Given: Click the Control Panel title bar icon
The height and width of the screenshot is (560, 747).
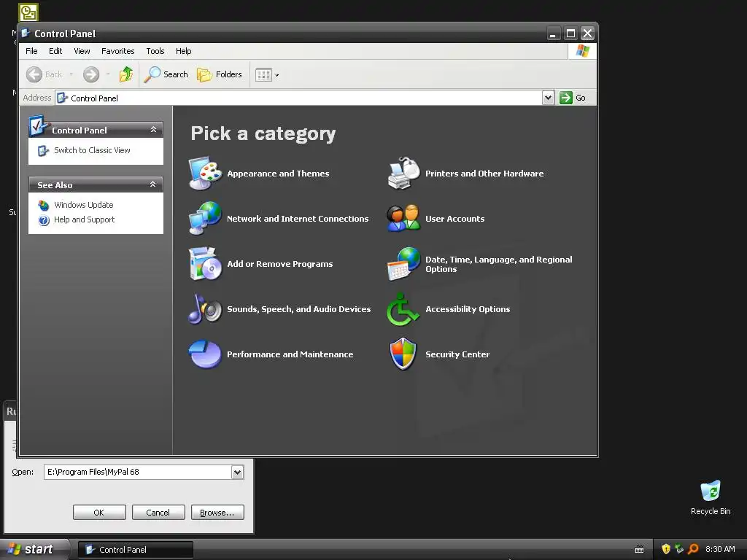Looking at the screenshot, I should (x=26, y=34).
